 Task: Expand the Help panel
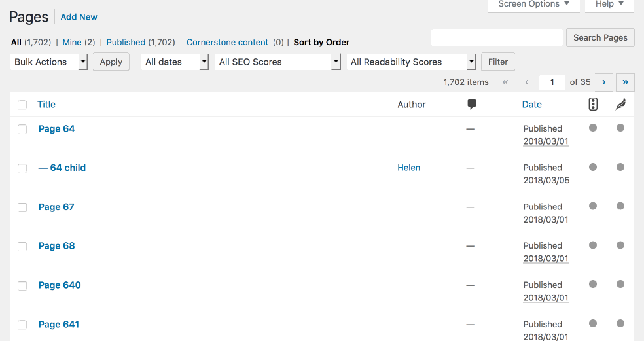[x=609, y=4]
